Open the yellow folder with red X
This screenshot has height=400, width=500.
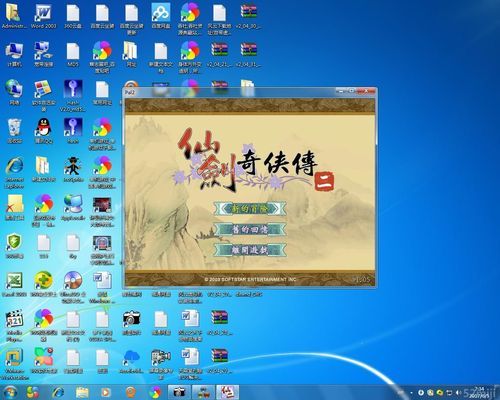tap(14, 208)
